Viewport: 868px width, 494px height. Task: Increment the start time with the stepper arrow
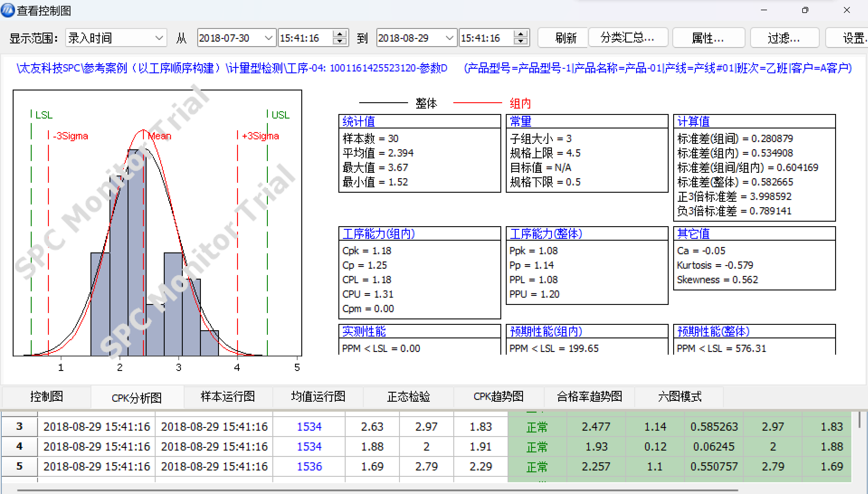(x=339, y=33)
